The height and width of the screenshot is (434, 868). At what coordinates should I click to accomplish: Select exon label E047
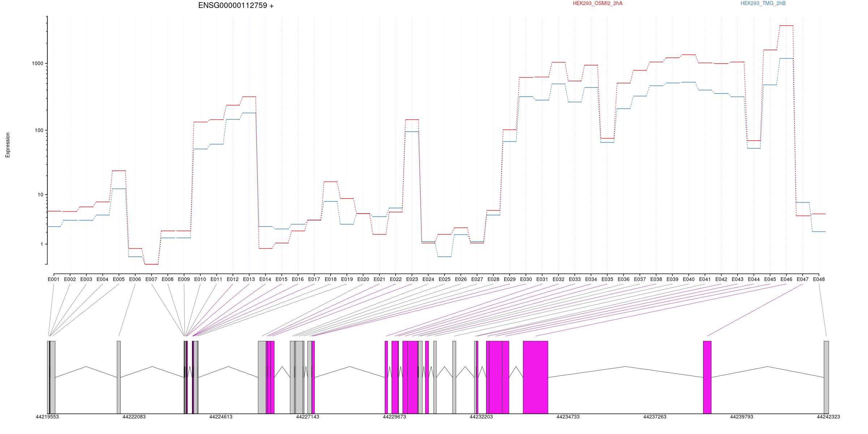(803, 279)
